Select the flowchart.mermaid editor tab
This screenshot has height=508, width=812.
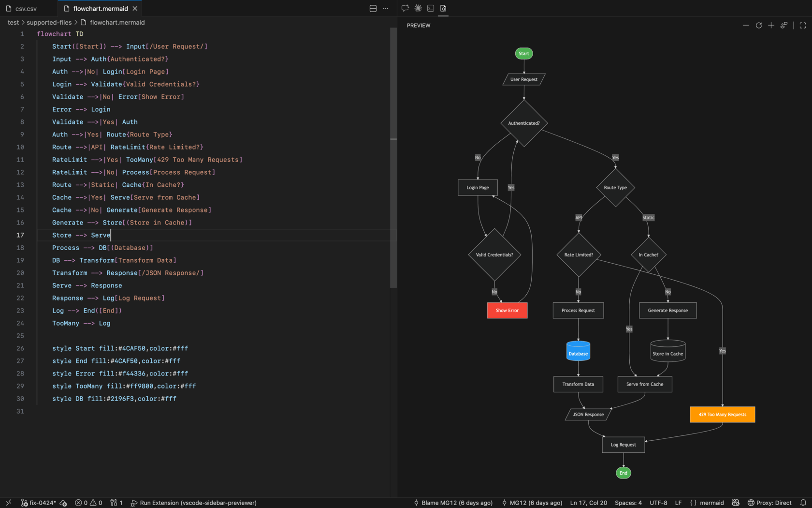pos(101,9)
